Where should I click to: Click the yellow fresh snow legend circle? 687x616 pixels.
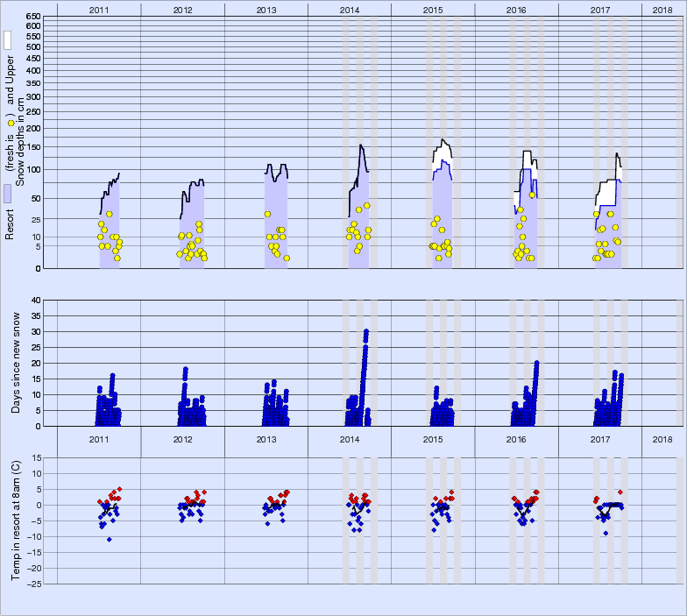pyautogui.click(x=11, y=124)
